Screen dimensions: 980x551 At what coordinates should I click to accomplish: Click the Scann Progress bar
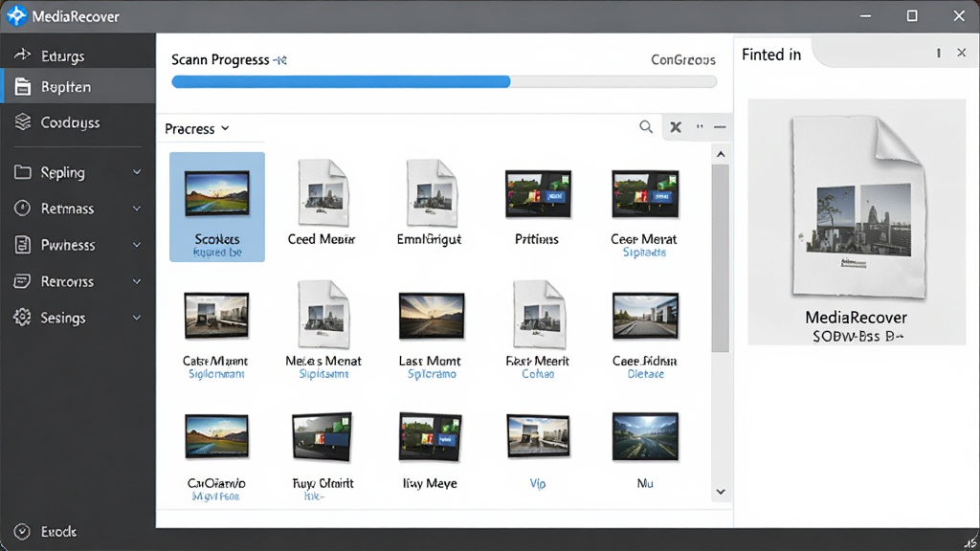[x=444, y=82]
